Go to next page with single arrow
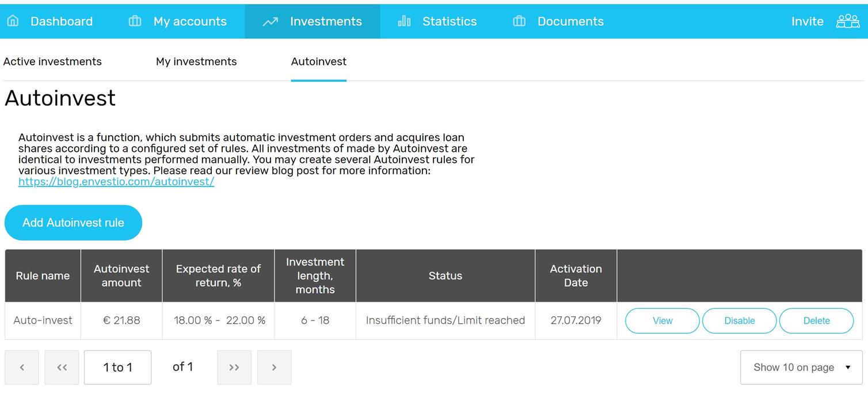 pyautogui.click(x=274, y=367)
